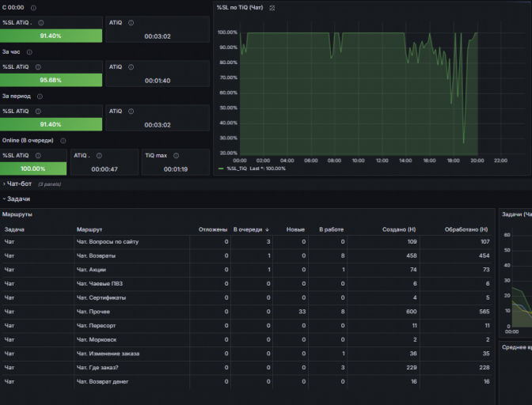
Task: Toggle sort arrow on В очереди column
Action: 267,229
